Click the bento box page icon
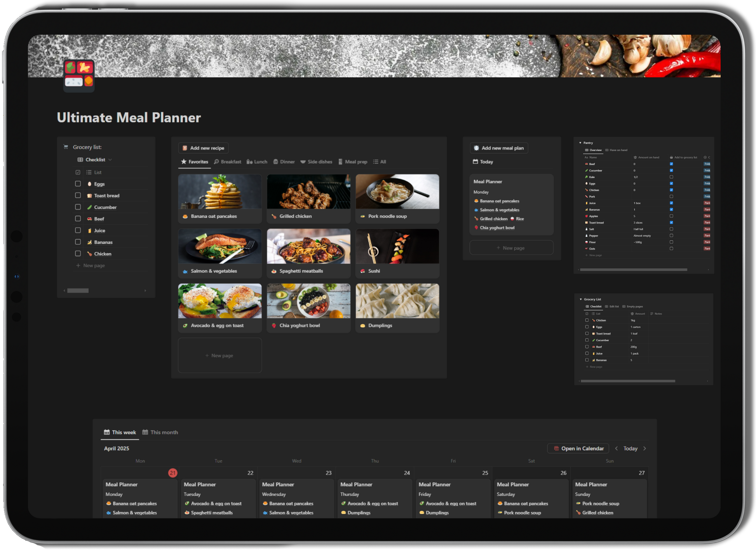Screen dimensions: 756x552 [79, 75]
